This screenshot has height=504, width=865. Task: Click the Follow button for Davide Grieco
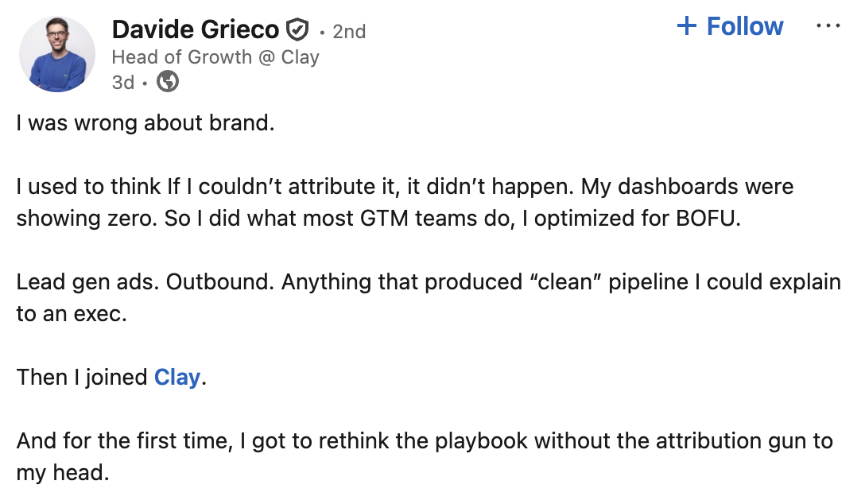click(x=730, y=25)
